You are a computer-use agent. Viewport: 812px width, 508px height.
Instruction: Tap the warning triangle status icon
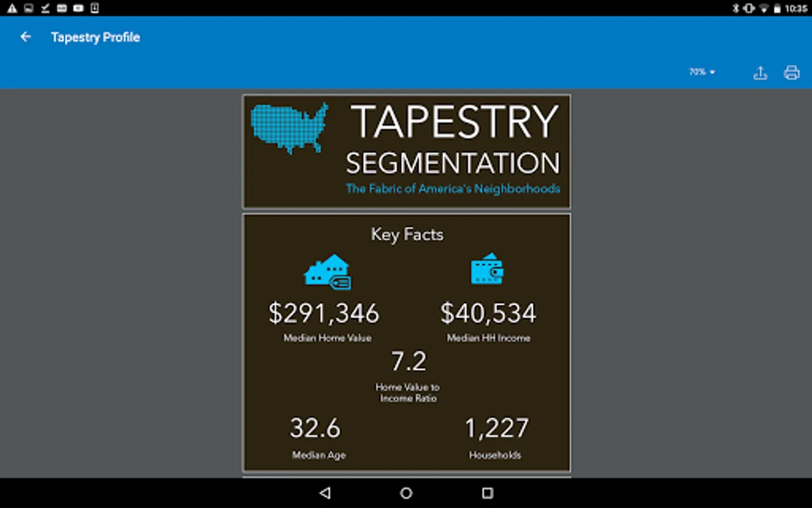[x=12, y=8]
